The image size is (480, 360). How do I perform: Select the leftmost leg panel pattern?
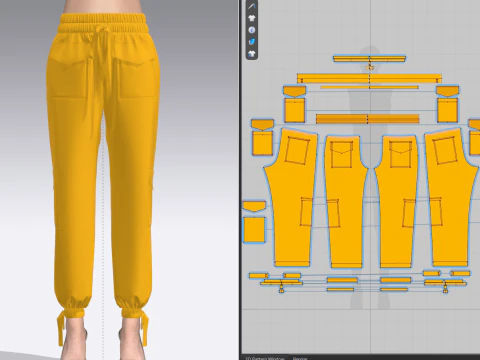point(292,197)
